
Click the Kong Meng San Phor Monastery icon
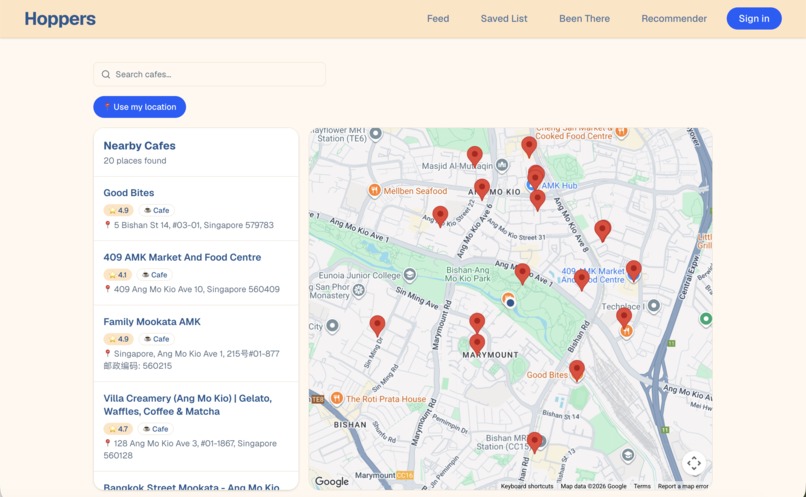coord(359,290)
